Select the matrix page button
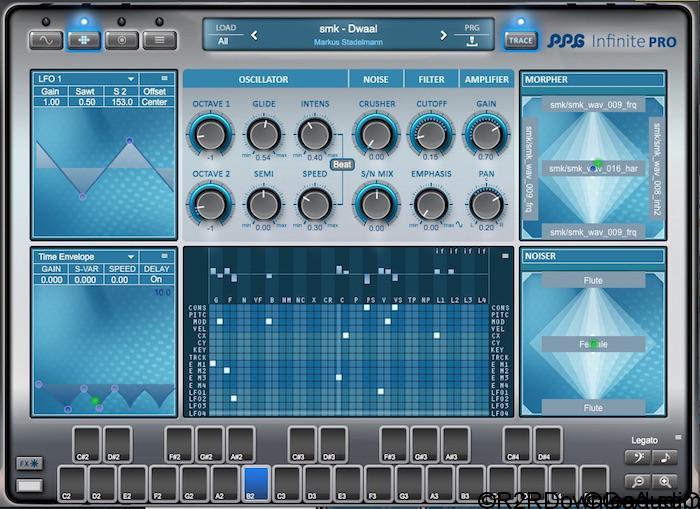The height and width of the screenshot is (509, 700). click(x=84, y=41)
